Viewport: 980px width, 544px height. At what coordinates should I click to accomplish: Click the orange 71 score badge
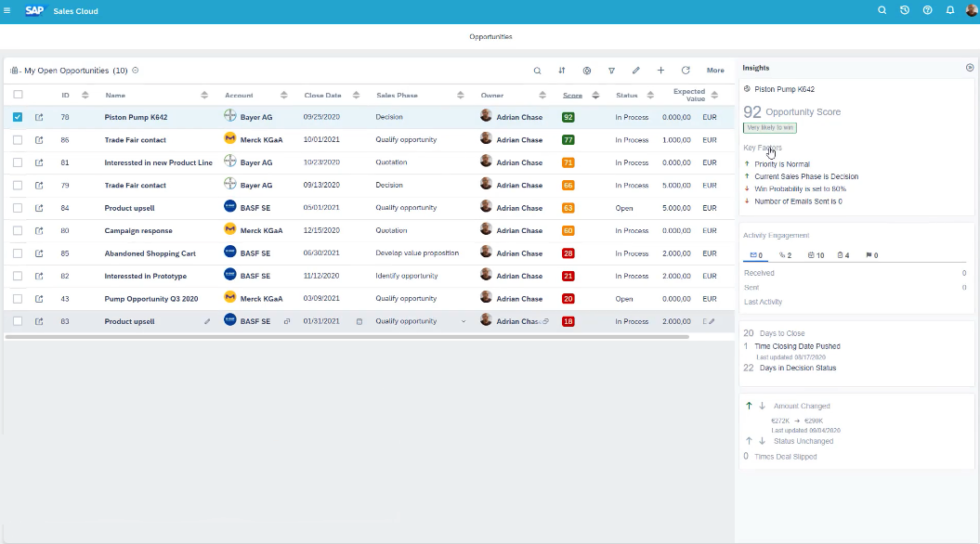568,162
